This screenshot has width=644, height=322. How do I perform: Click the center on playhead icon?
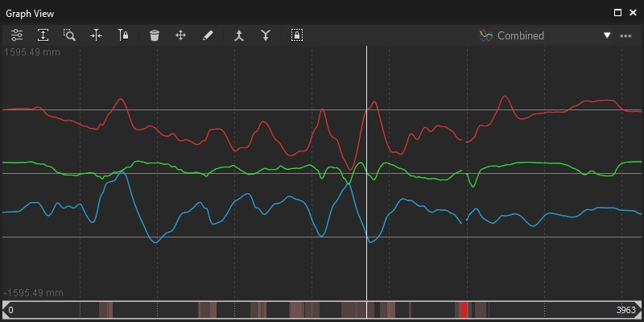pyautogui.click(x=96, y=35)
